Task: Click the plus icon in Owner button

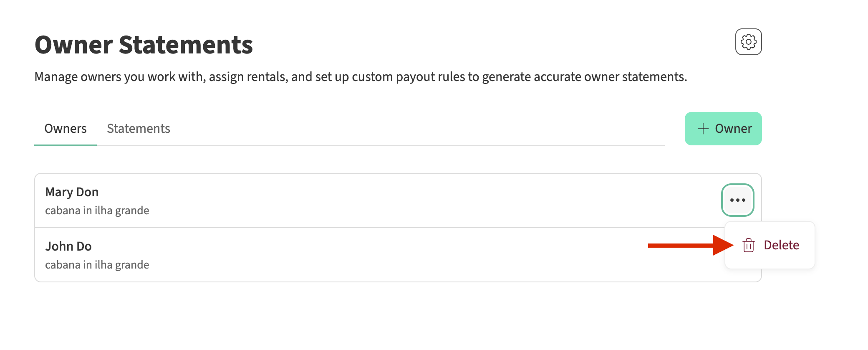Action: (703, 129)
